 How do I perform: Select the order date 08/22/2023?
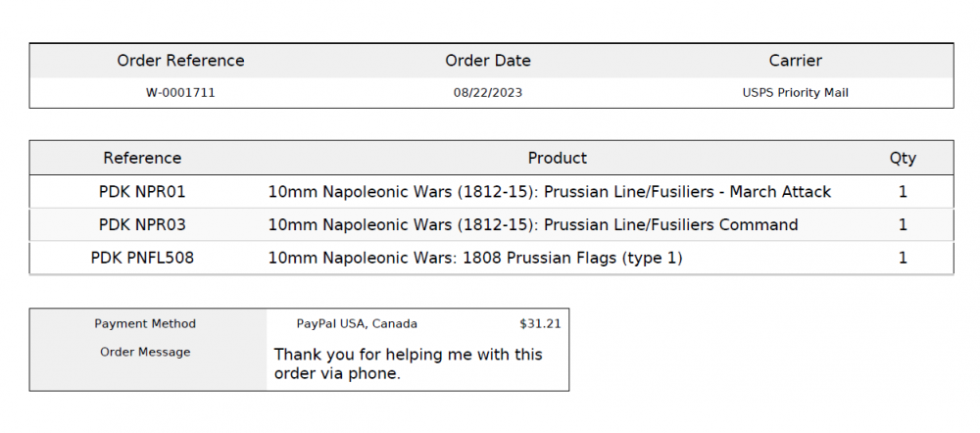488,93
